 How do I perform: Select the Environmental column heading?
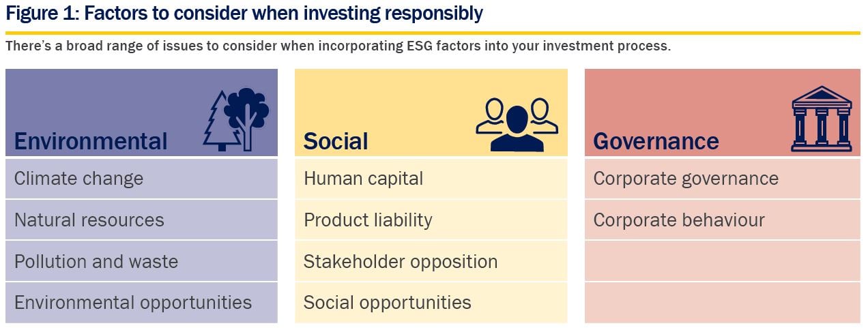pos(91,141)
